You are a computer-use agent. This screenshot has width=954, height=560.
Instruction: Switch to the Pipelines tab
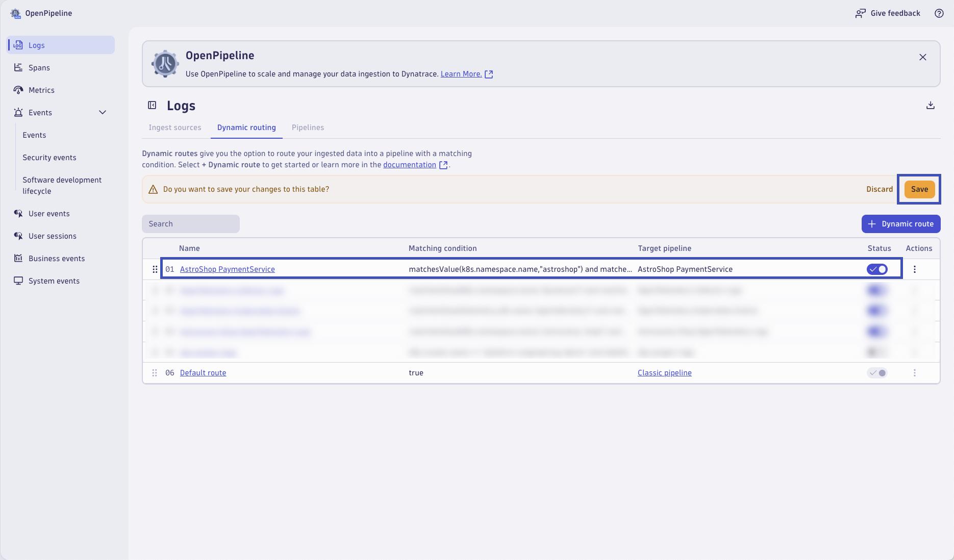click(308, 128)
